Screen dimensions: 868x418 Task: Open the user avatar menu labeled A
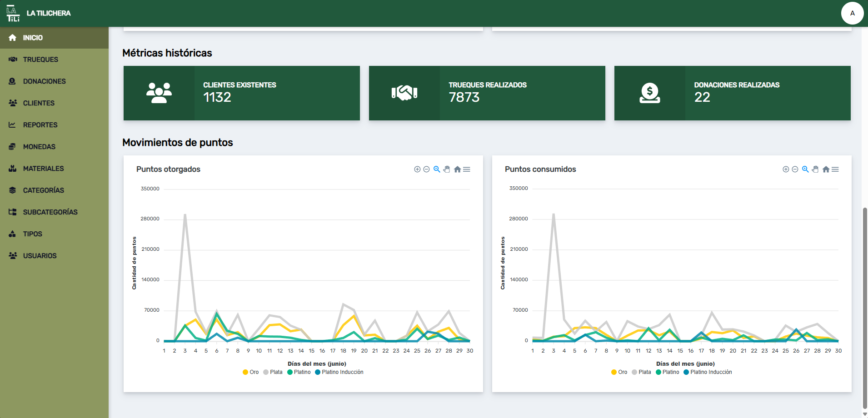852,13
